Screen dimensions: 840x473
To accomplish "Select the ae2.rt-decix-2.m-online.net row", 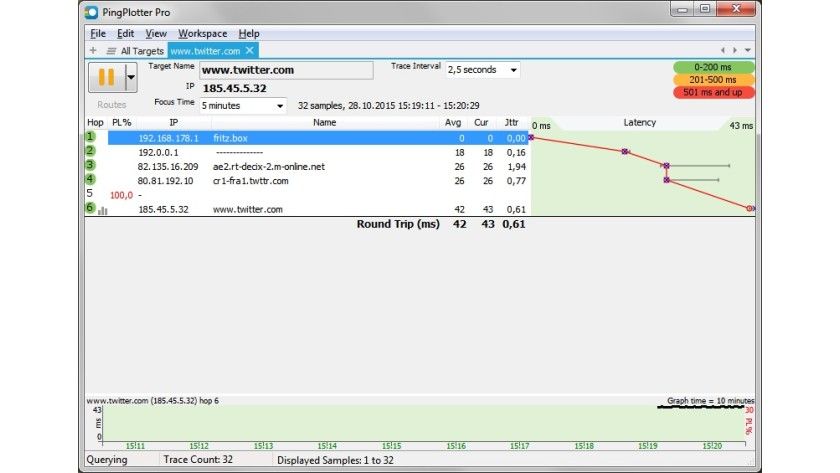I will click(307, 167).
